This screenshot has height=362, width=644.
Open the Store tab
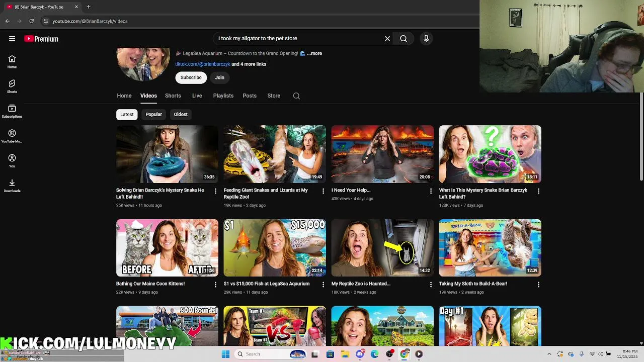click(274, 96)
